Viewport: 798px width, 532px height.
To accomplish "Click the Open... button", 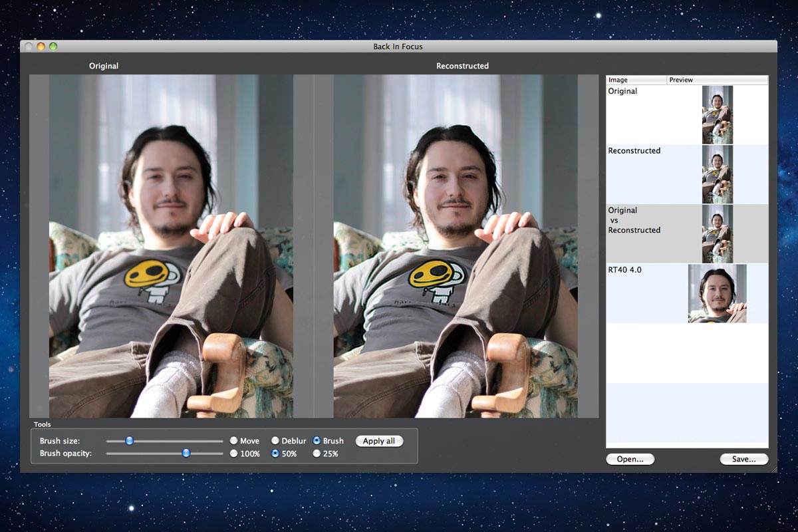I will pyautogui.click(x=630, y=459).
